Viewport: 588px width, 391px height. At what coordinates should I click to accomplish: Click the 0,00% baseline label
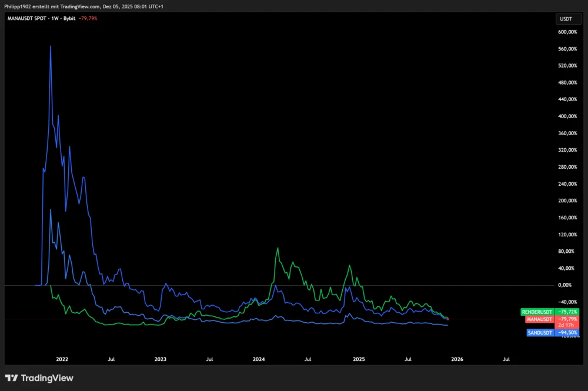tap(564, 285)
